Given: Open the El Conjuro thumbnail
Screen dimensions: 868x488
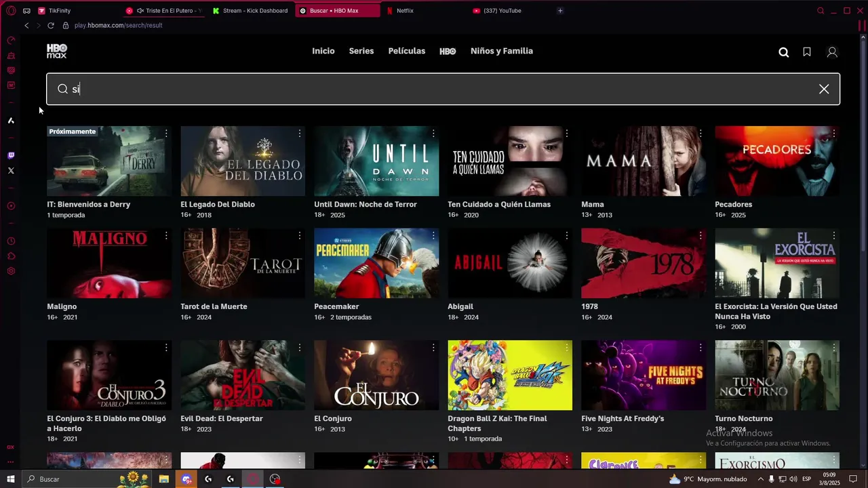Looking at the screenshot, I should (376, 375).
